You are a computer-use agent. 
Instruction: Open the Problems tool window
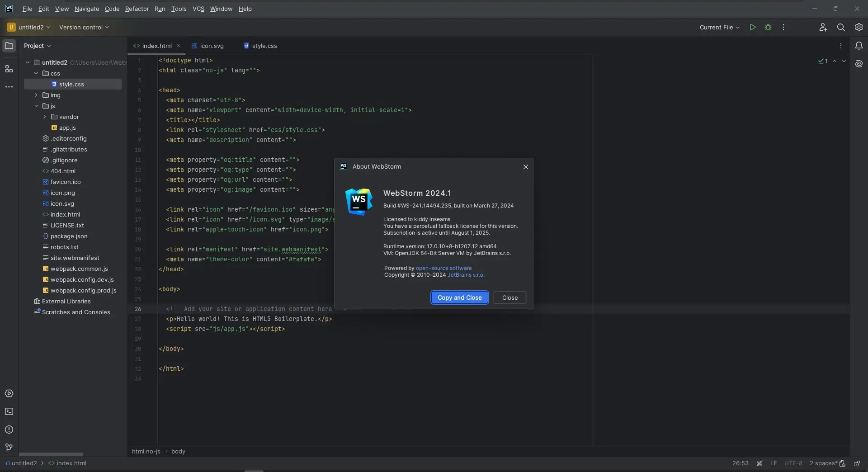(x=9, y=430)
